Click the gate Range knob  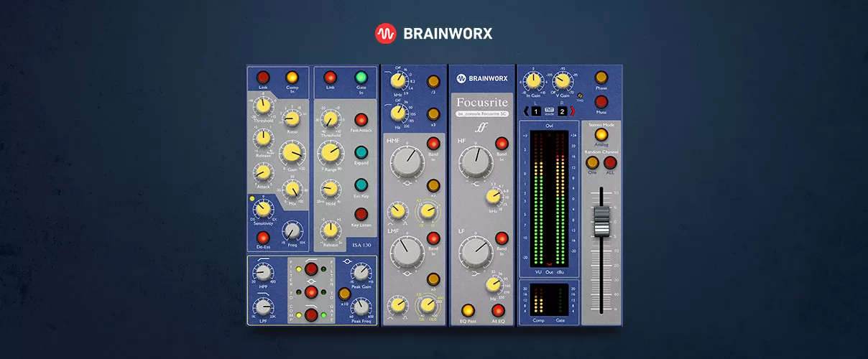pos(330,152)
